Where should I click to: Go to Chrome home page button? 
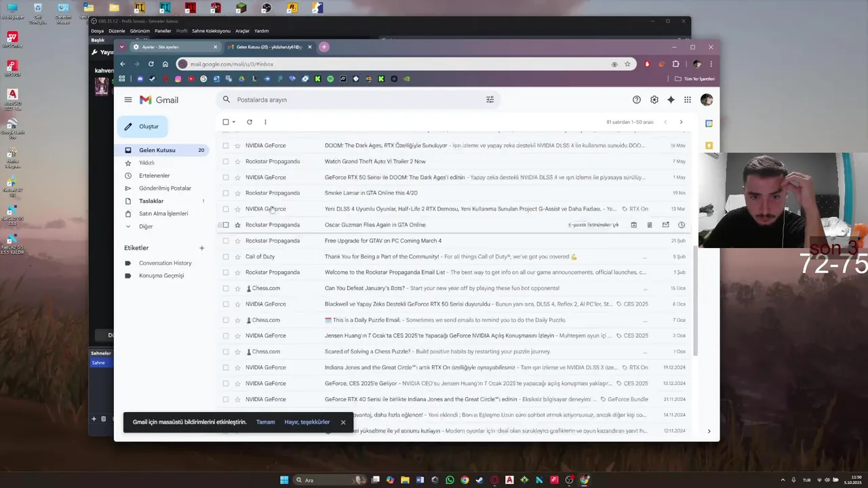click(x=165, y=64)
